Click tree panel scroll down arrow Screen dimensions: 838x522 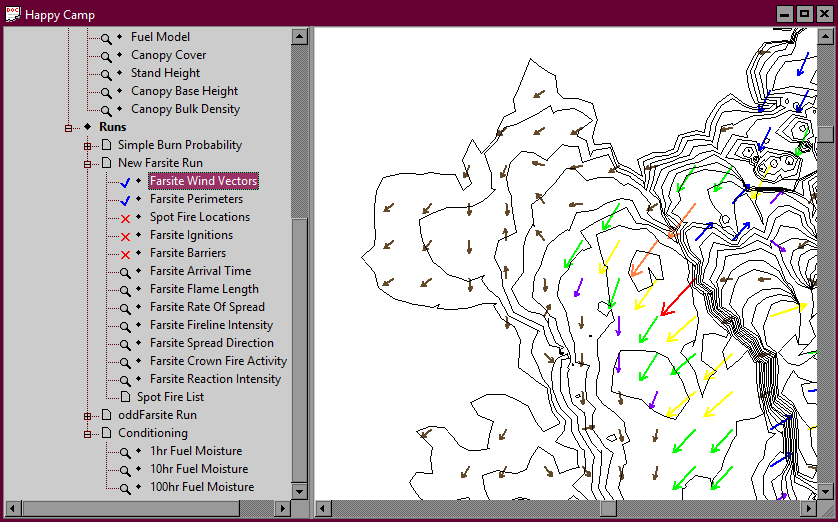tap(299, 491)
